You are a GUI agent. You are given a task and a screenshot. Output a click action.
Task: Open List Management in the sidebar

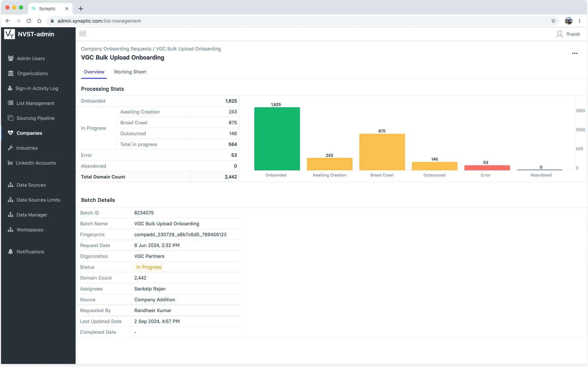point(38,103)
